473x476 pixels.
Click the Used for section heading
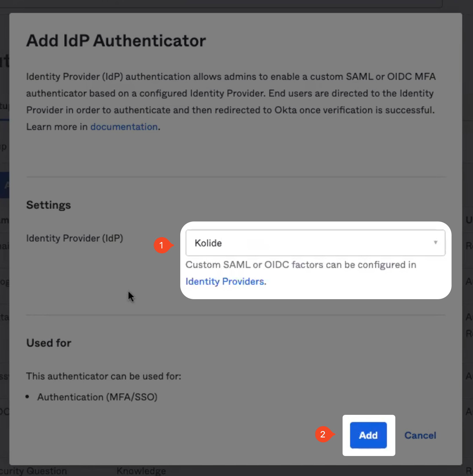coord(49,343)
